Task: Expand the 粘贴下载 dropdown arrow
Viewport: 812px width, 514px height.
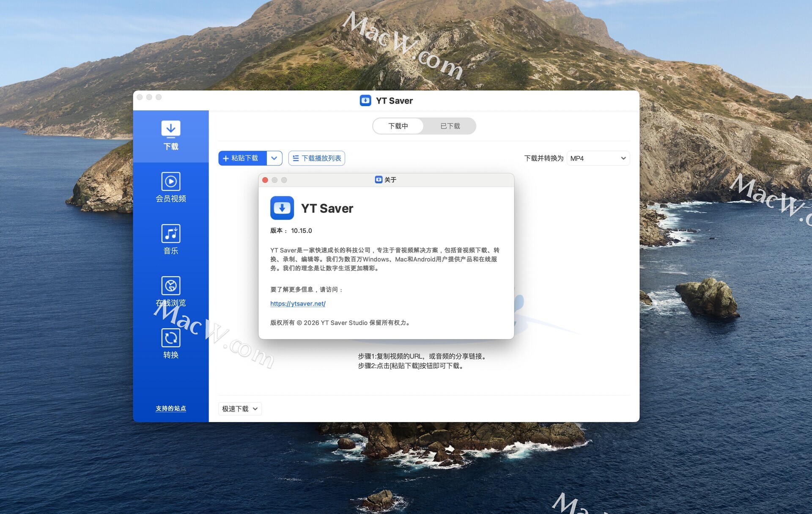Action: (x=274, y=158)
